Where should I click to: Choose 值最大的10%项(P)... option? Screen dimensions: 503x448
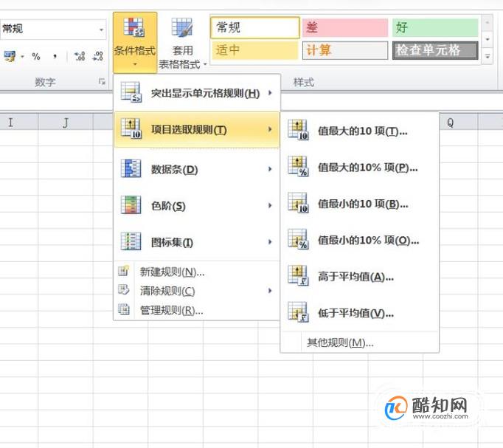tap(360, 167)
